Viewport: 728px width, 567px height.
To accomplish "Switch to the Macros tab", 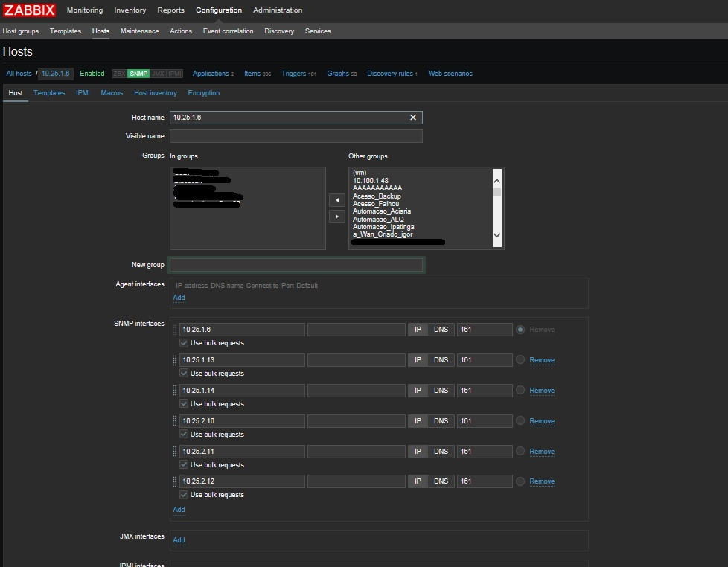I will tap(112, 93).
